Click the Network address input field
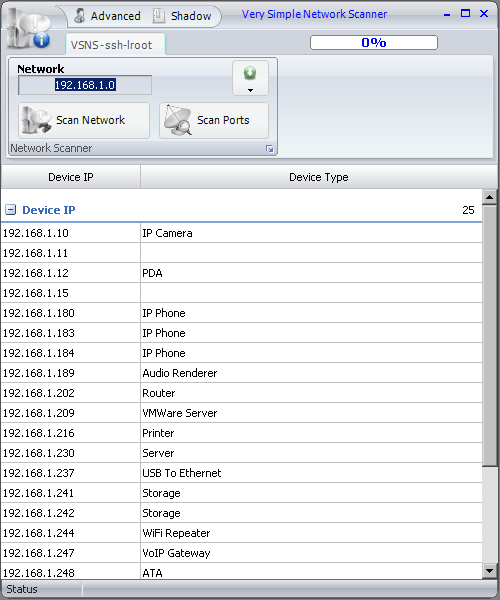The width and height of the screenshot is (500, 600). point(85,85)
